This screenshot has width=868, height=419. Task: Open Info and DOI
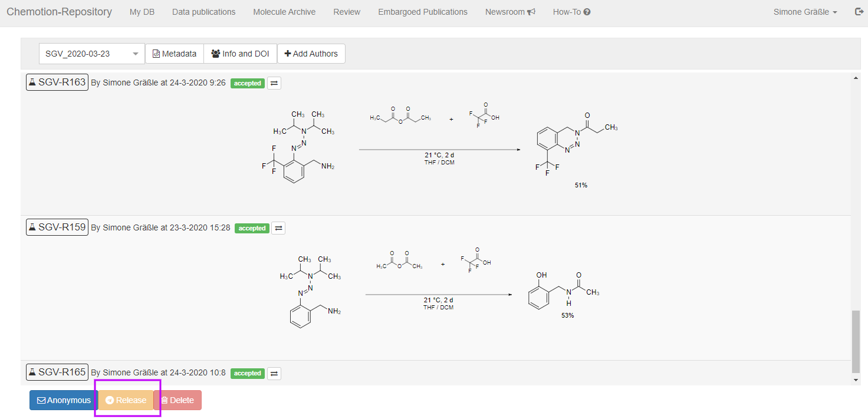click(240, 54)
